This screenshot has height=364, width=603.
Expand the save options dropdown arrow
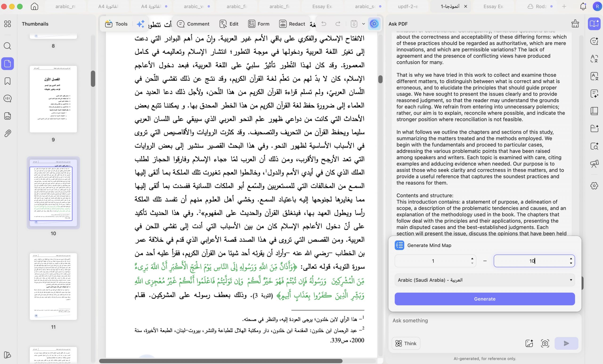[363, 24]
